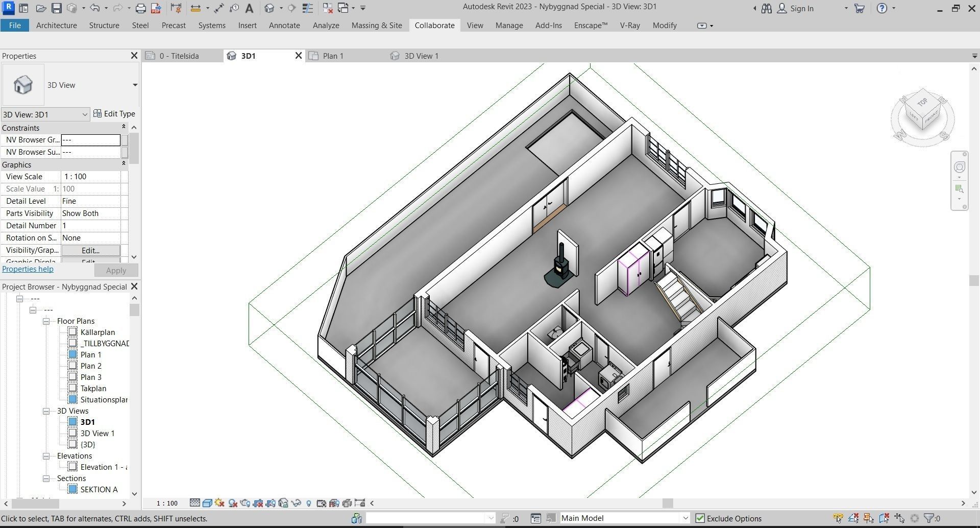Open the Properties help link
The image size is (980, 528).
click(28, 269)
